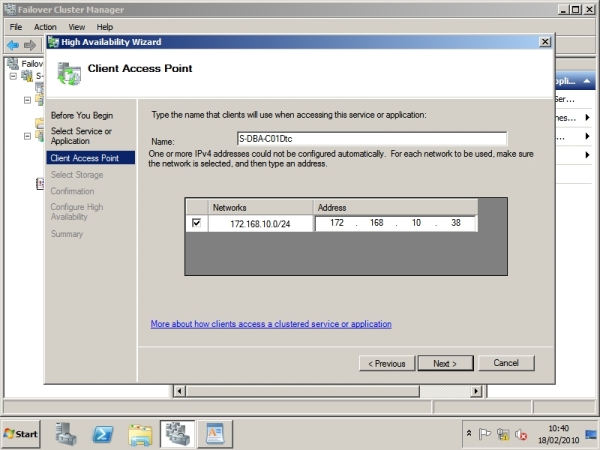This screenshot has width=600, height=450.
Task: Expand second submenu arrow in Actions pane
Action: tap(588, 136)
